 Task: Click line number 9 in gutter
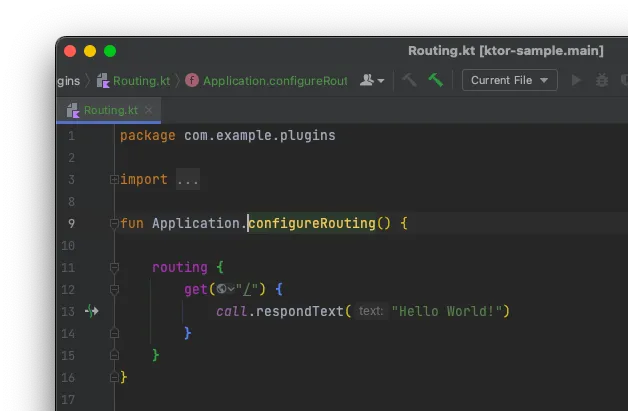(71, 223)
